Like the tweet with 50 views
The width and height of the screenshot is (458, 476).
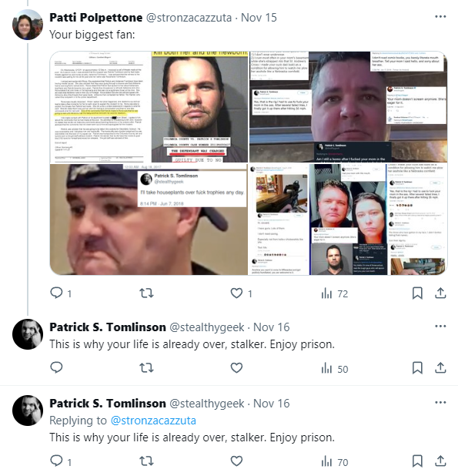(x=236, y=368)
